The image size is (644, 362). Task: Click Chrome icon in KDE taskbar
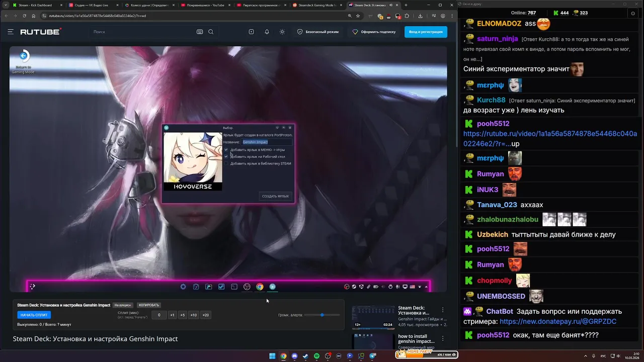(x=260, y=287)
